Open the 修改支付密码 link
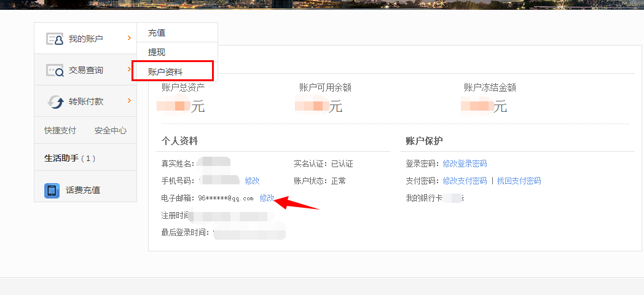Viewport: 644px width, 295px height. tap(465, 181)
